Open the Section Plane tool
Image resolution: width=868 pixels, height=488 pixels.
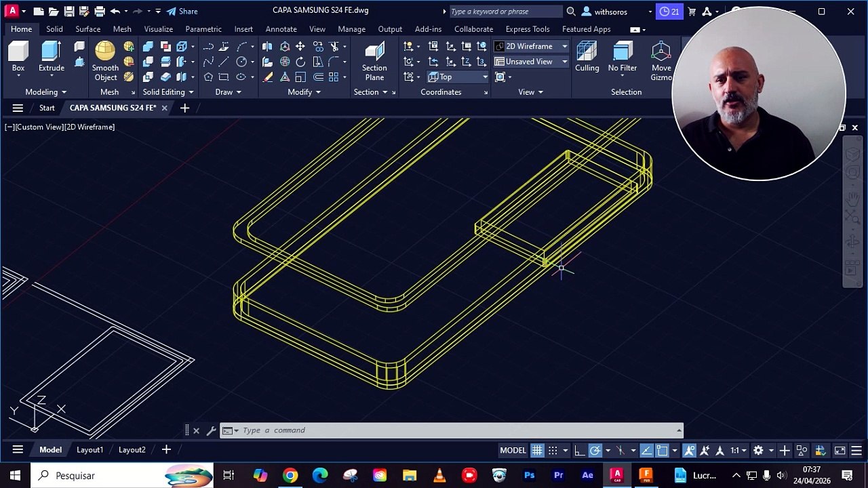(374, 61)
